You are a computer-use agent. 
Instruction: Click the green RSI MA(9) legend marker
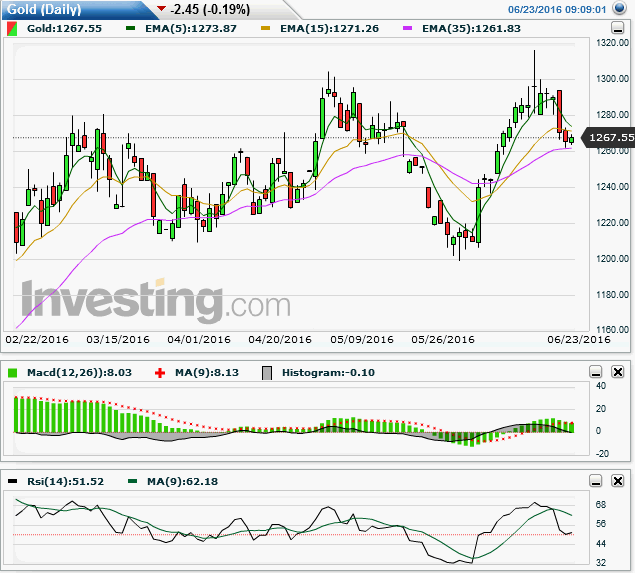[132, 481]
